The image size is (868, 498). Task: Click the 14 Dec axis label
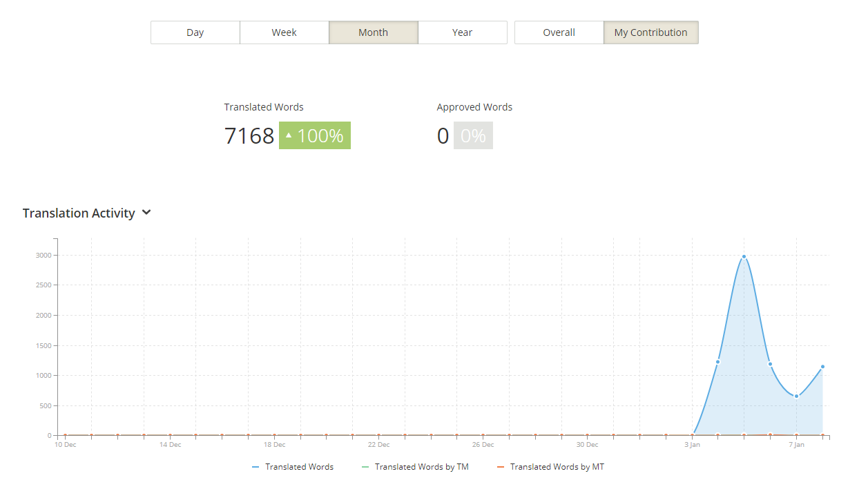pos(170,445)
